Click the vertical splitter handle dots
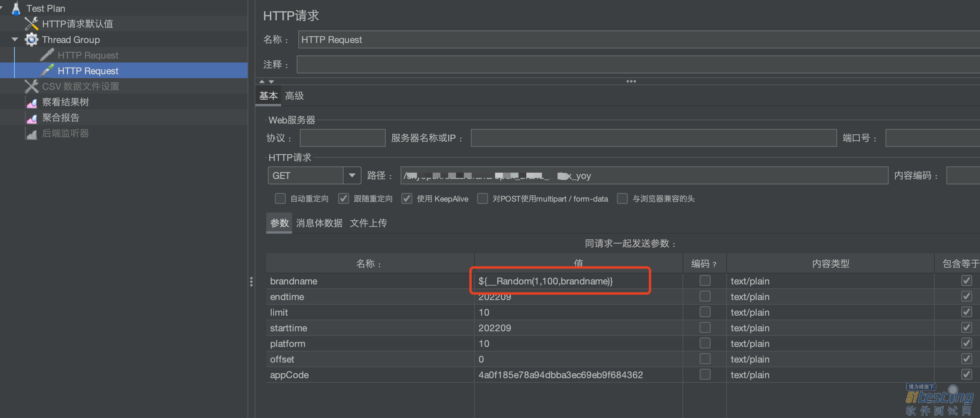The height and width of the screenshot is (418, 980). (251, 281)
